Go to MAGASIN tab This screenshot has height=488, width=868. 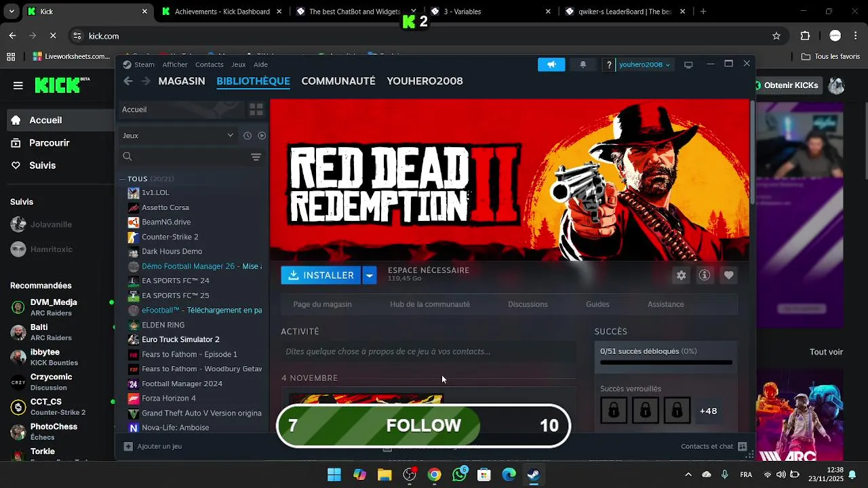182,81
